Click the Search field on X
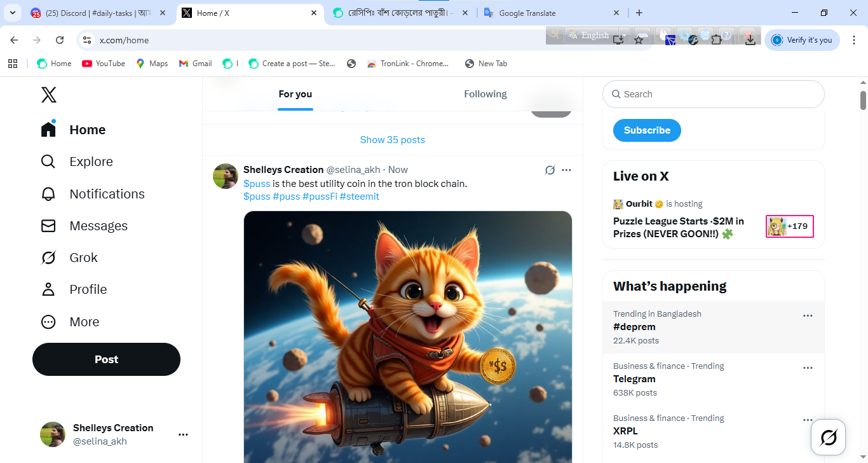The width and height of the screenshot is (868, 463). point(714,94)
